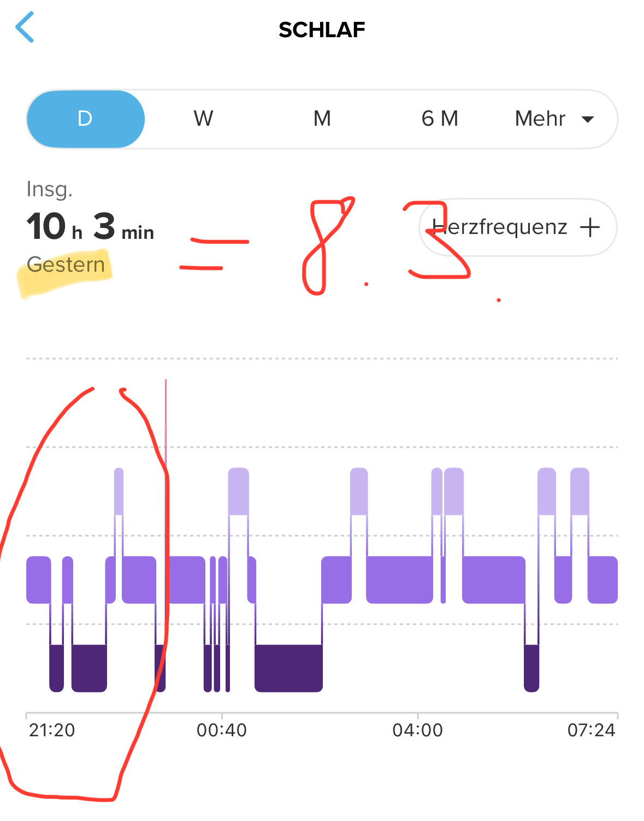Tap the Gestern date label
Screen dimensions: 644x821
tap(66, 265)
